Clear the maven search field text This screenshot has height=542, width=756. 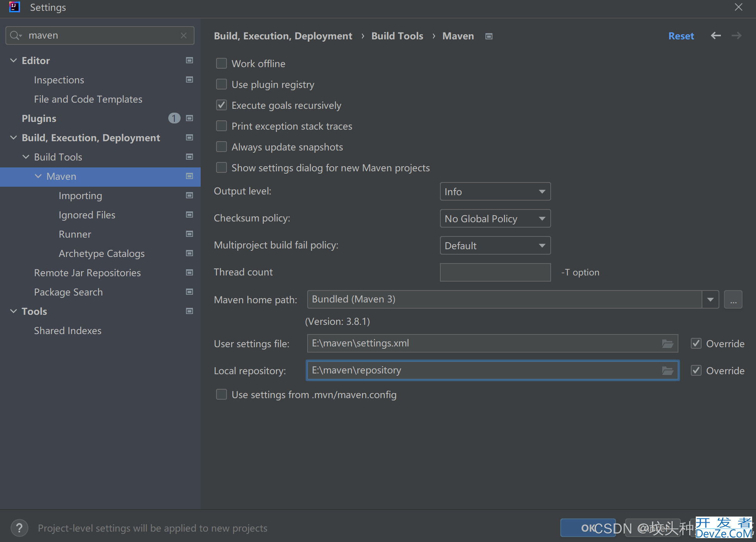[x=184, y=35]
